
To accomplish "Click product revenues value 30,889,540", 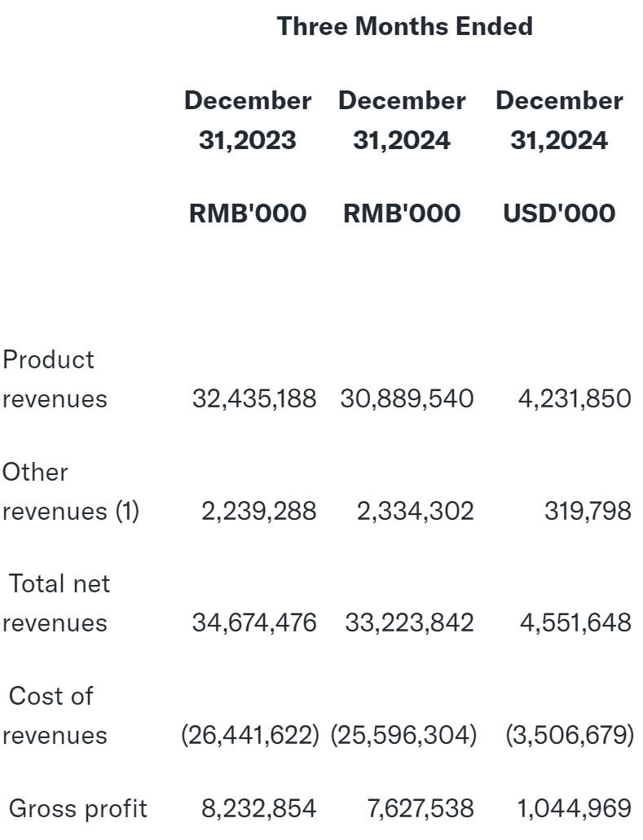I will (407, 398).
